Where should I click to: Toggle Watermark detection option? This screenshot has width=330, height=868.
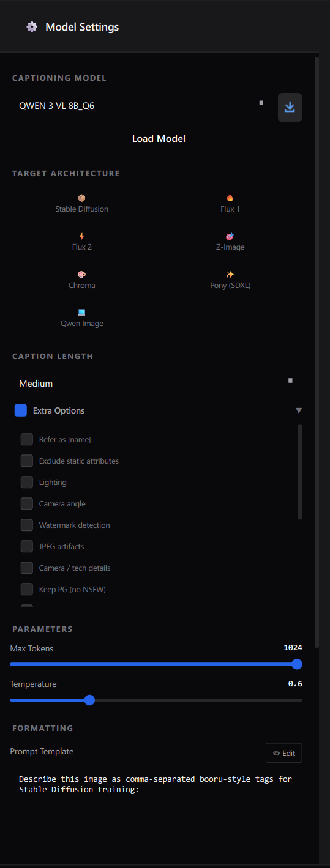click(27, 525)
